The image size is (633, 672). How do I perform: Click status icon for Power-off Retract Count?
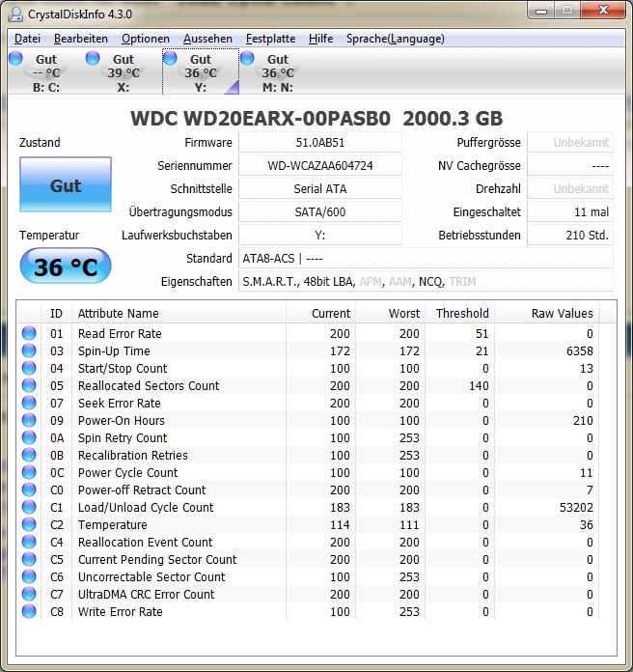click(x=29, y=490)
